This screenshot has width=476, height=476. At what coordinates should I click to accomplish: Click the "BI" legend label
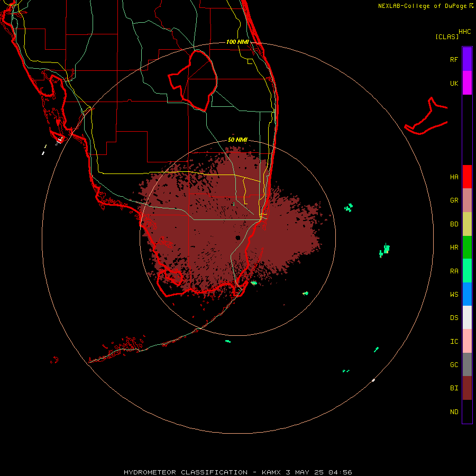click(454, 388)
